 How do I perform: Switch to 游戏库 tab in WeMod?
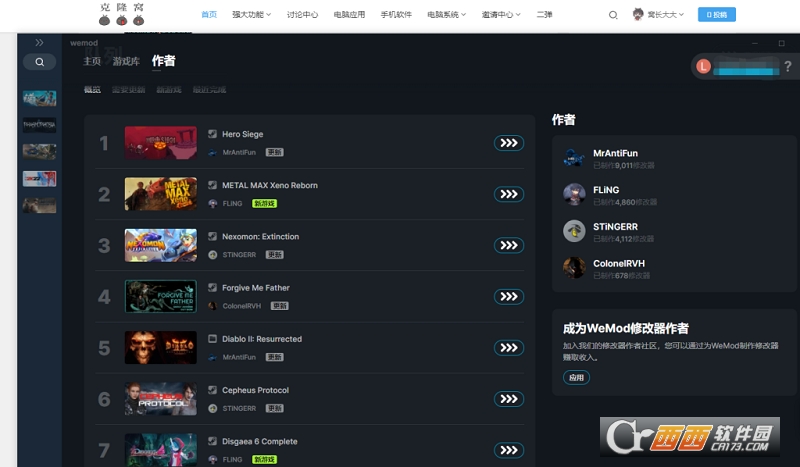coord(126,61)
